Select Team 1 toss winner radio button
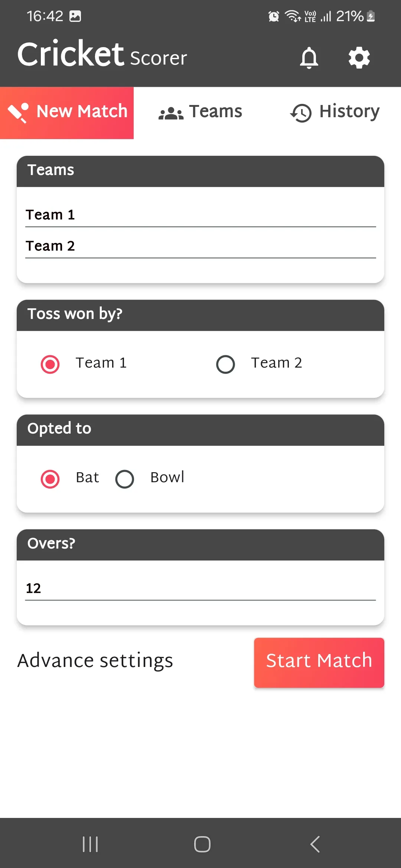The image size is (401, 868). pos(50,364)
